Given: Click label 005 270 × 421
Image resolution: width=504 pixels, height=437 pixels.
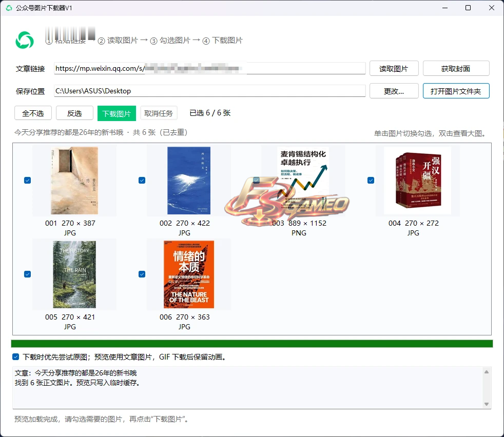Looking at the screenshot, I should tap(70, 317).
